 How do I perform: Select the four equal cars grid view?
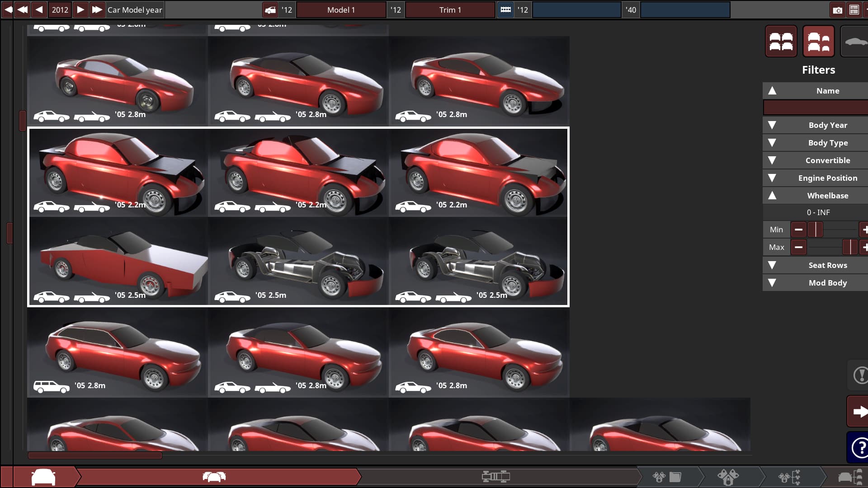[x=781, y=42]
